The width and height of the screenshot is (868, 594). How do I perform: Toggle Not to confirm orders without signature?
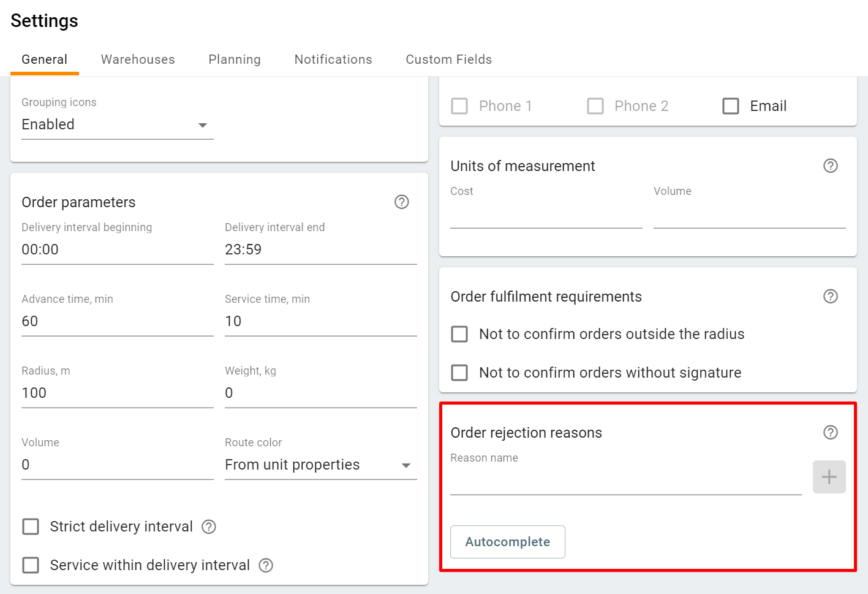click(459, 373)
